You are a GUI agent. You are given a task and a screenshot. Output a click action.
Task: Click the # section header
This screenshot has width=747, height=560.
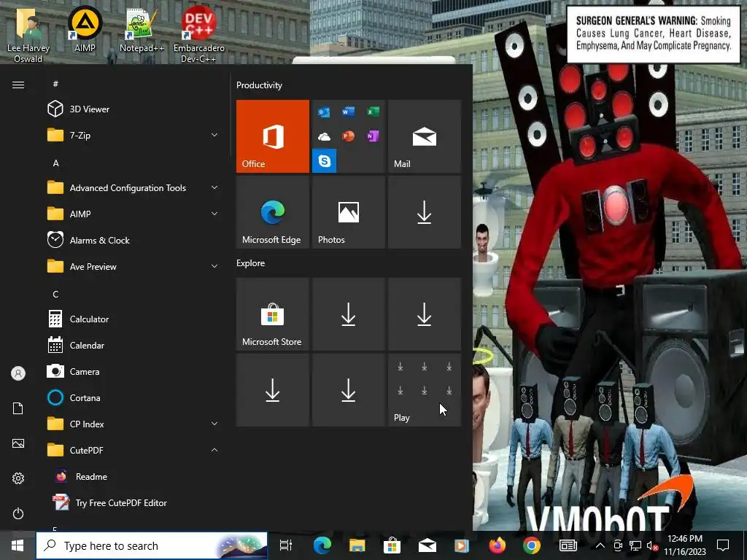tap(55, 84)
